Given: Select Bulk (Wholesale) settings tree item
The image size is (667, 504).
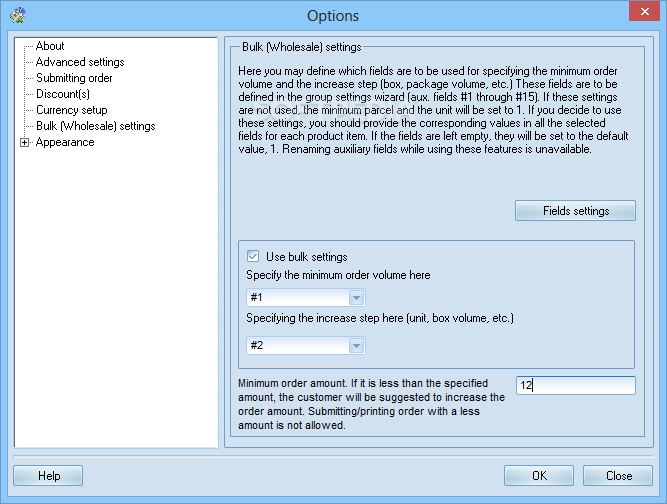Looking at the screenshot, I should (x=96, y=126).
